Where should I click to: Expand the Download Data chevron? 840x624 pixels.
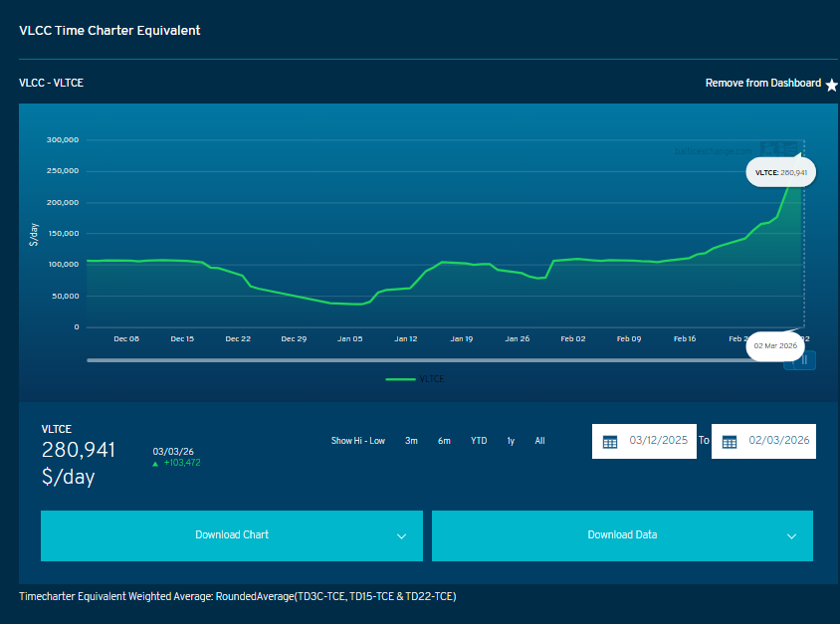[x=791, y=536]
